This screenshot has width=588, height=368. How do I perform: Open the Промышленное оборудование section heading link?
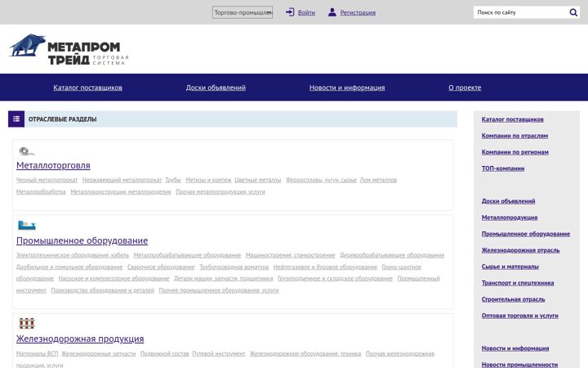82,240
